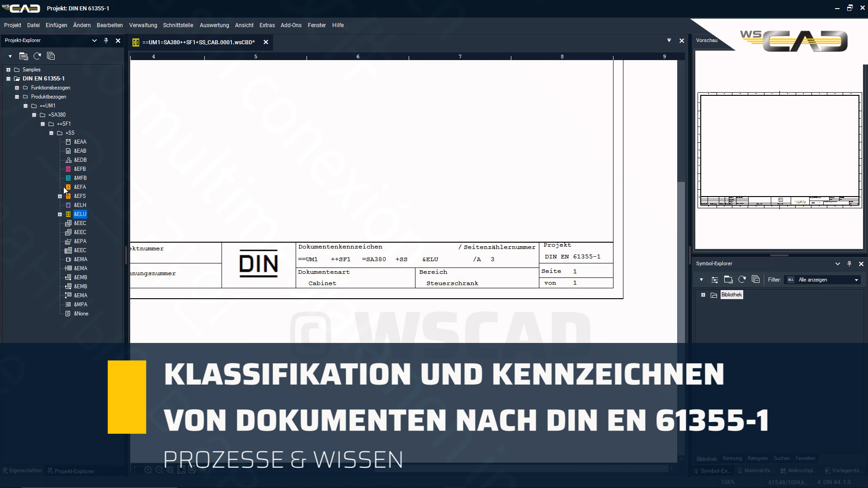
Task: Open the Extras menu
Action: [267, 25]
